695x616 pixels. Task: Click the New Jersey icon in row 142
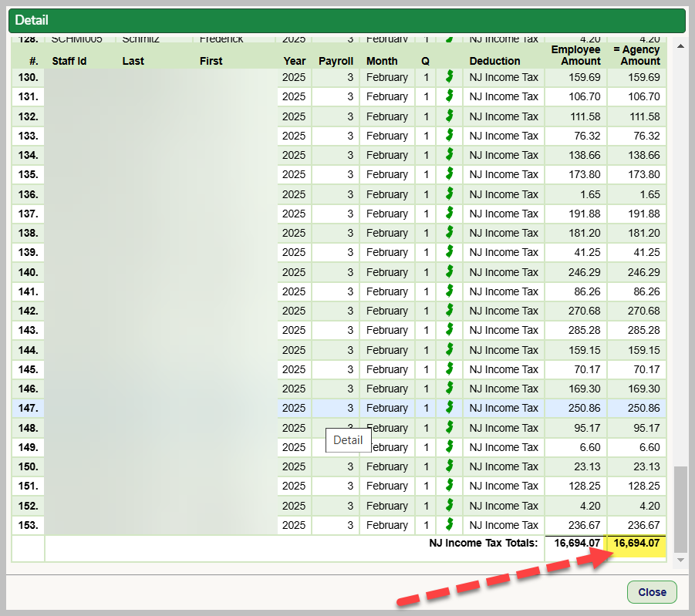[x=450, y=311]
